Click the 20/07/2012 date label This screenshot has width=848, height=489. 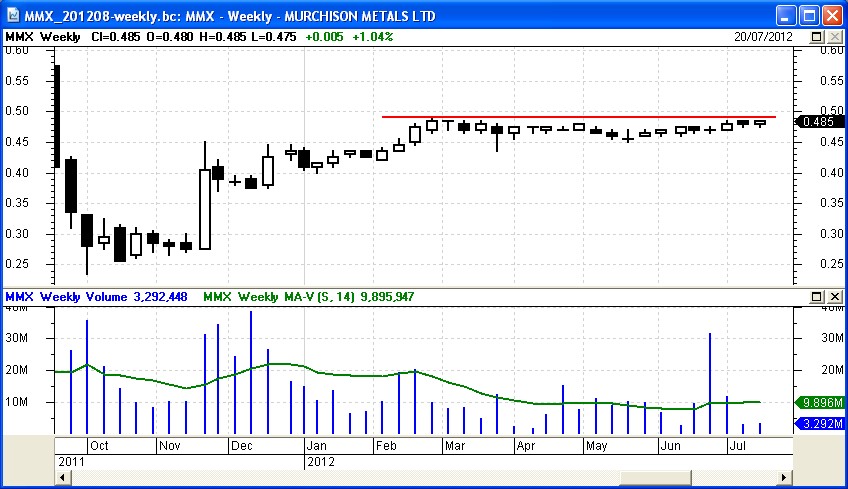[763, 37]
